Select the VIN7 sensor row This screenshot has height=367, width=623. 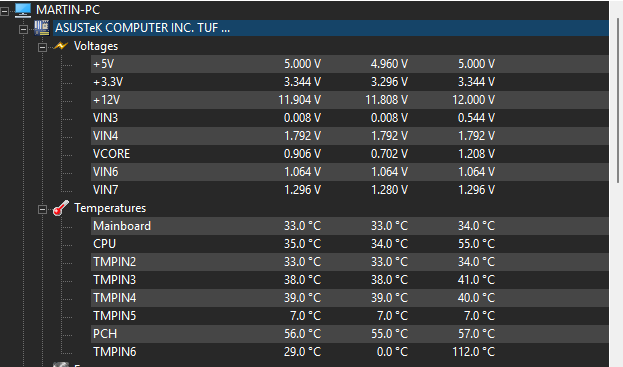click(350, 190)
